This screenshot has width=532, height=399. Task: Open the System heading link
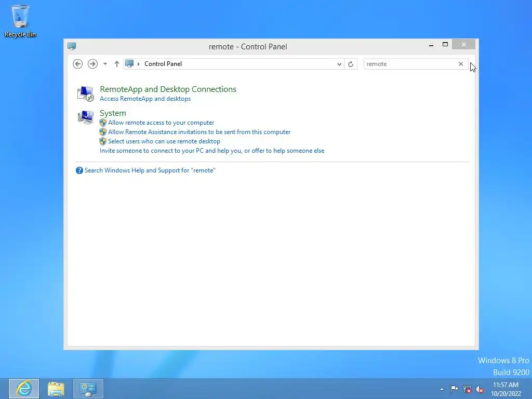point(113,113)
